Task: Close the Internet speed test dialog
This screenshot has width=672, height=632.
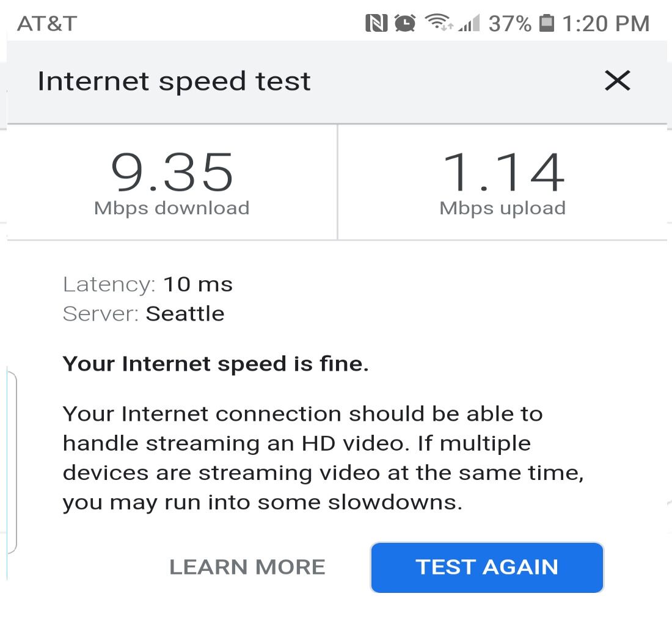Action: tap(617, 81)
